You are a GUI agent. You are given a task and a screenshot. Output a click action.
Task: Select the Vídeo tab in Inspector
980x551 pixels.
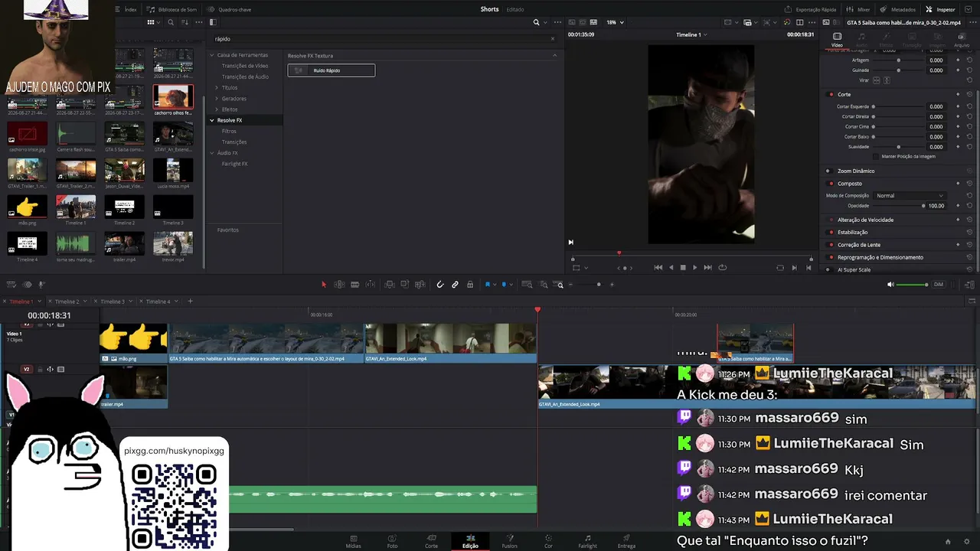(837, 40)
